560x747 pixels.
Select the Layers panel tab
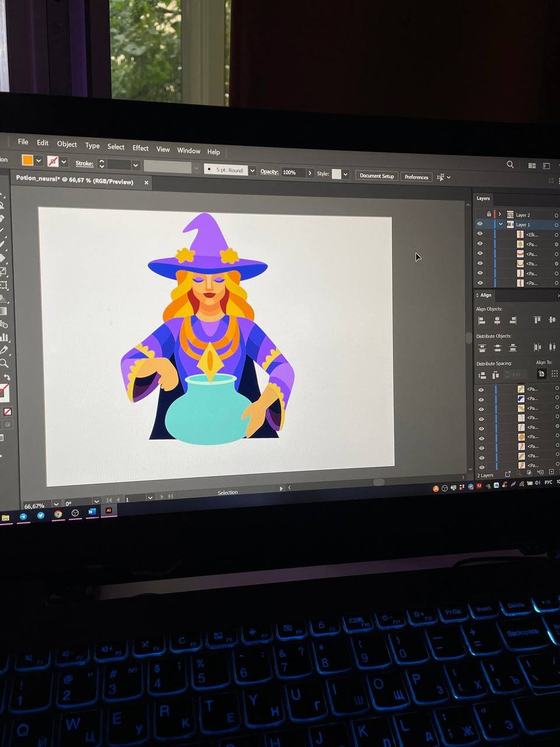[x=483, y=198]
